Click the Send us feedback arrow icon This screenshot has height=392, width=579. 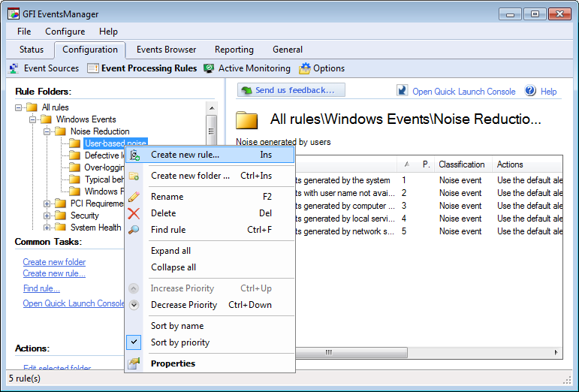pyautogui.click(x=246, y=90)
